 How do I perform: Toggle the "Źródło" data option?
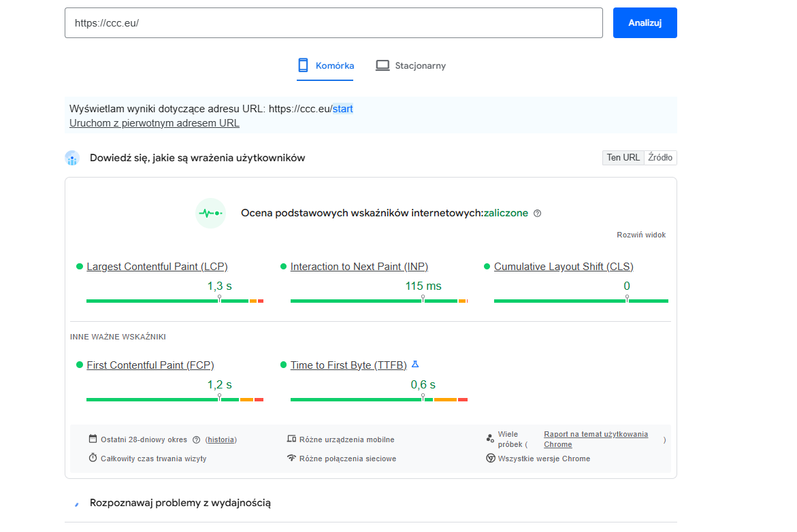[660, 157]
